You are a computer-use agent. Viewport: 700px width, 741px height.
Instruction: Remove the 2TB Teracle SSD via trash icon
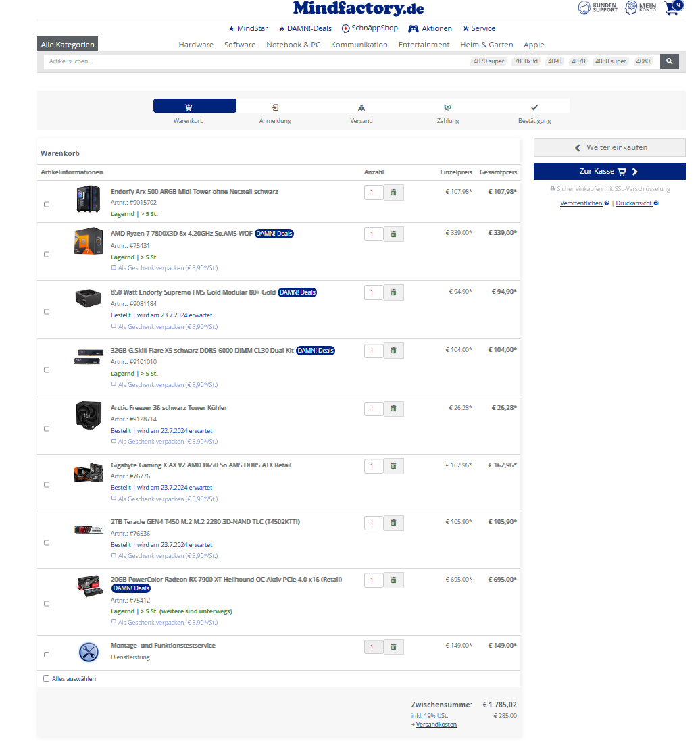pos(393,523)
